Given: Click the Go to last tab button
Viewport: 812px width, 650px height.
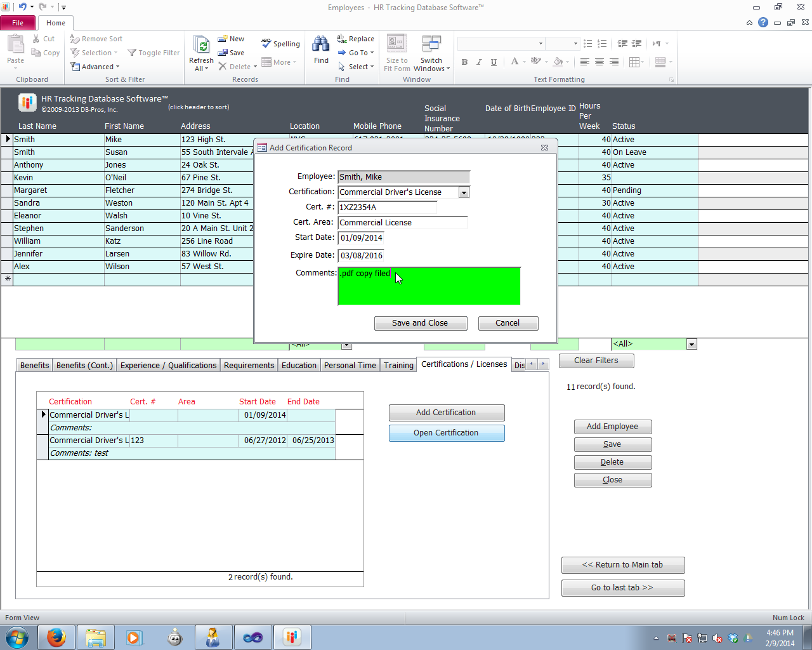Looking at the screenshot, I should click(622, 588).
